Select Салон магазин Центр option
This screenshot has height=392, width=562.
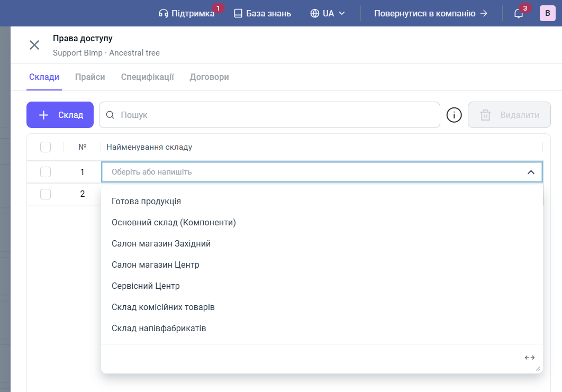click(x=322, y=265)
